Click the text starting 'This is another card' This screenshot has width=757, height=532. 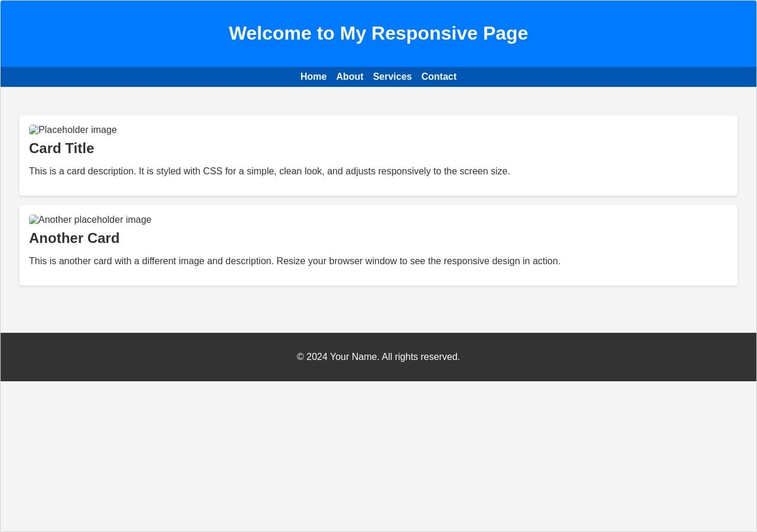pyautogui.click(x=295, y=261)
